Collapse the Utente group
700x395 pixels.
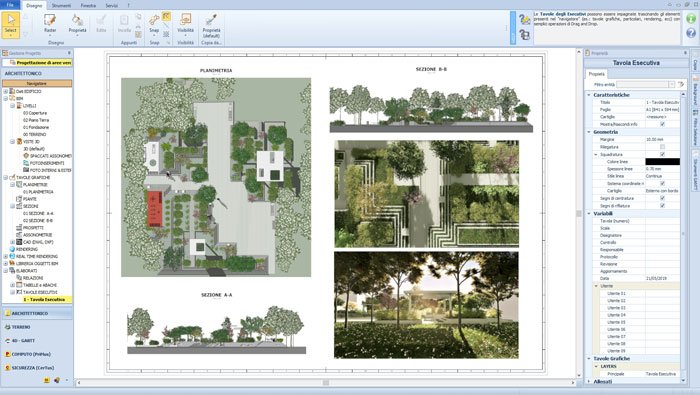[x=596, y=286]
